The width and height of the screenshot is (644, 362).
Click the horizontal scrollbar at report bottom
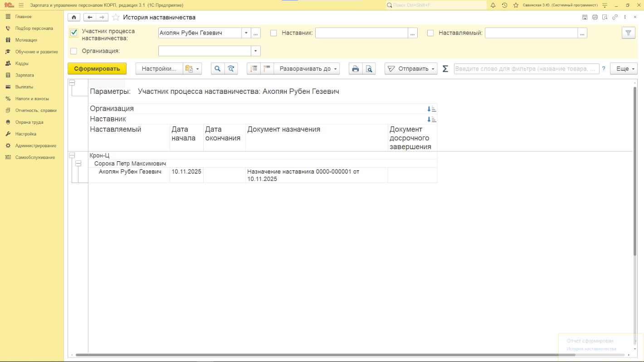pos(317,355)
